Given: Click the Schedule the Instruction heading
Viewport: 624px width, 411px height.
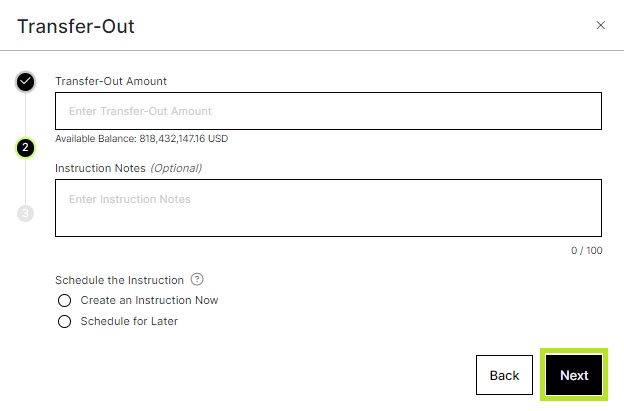Looking at the screenshot, I should [119, 280].
